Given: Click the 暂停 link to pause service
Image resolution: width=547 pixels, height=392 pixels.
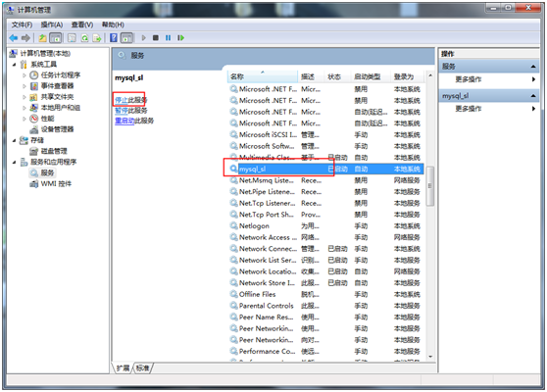Looking at the screenshot, I should pyautogui.click(x=122, y=111).
